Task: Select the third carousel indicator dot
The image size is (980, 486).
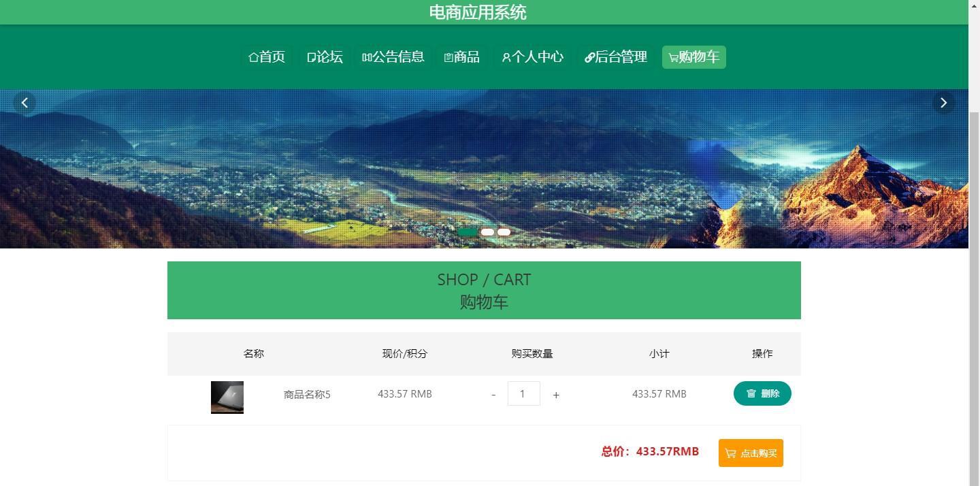Action: pos(504,232)
